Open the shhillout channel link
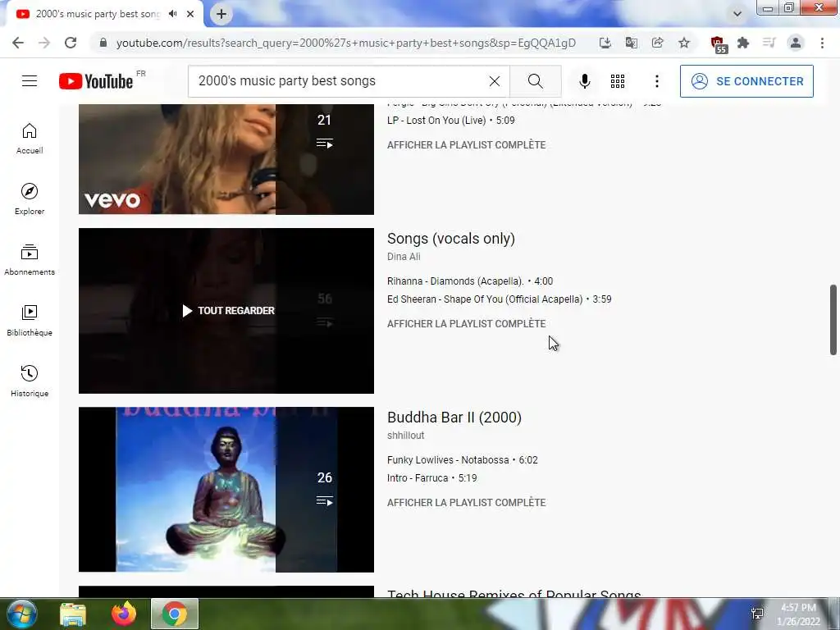840x630 pixels. 405,436
